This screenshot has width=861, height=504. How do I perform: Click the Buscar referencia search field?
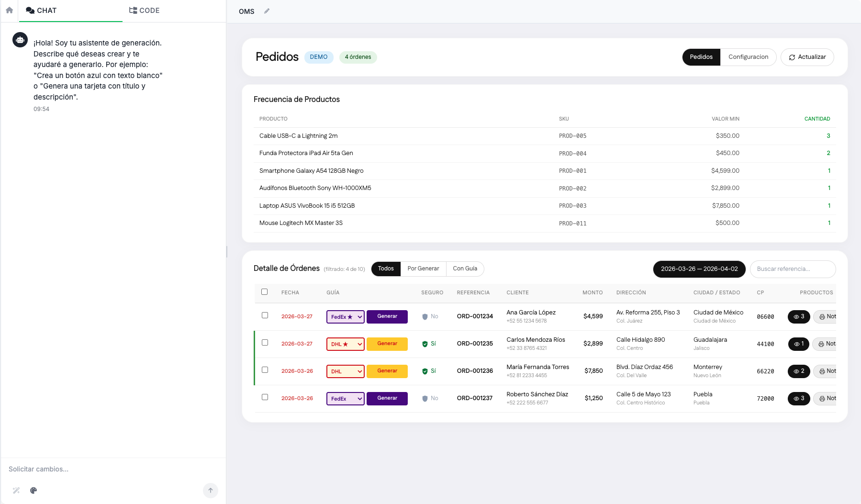tap(793, 269)
